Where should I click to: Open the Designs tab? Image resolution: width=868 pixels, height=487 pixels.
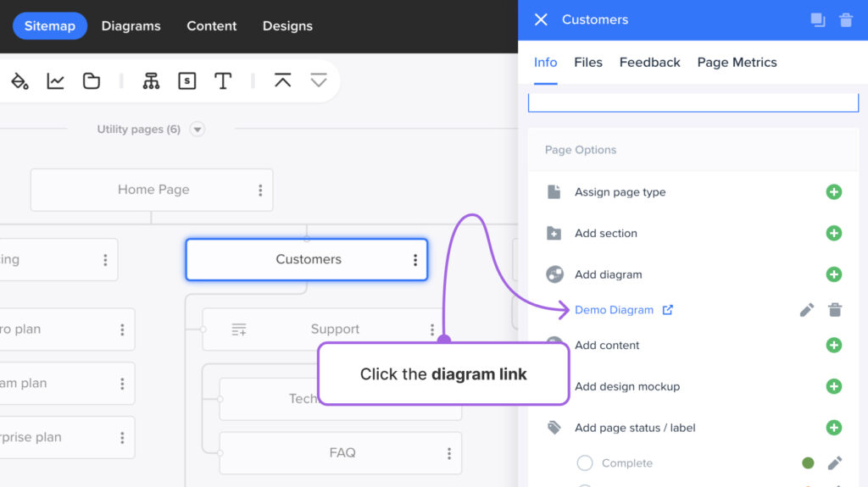pyautogui.click(x=287, y=26)
